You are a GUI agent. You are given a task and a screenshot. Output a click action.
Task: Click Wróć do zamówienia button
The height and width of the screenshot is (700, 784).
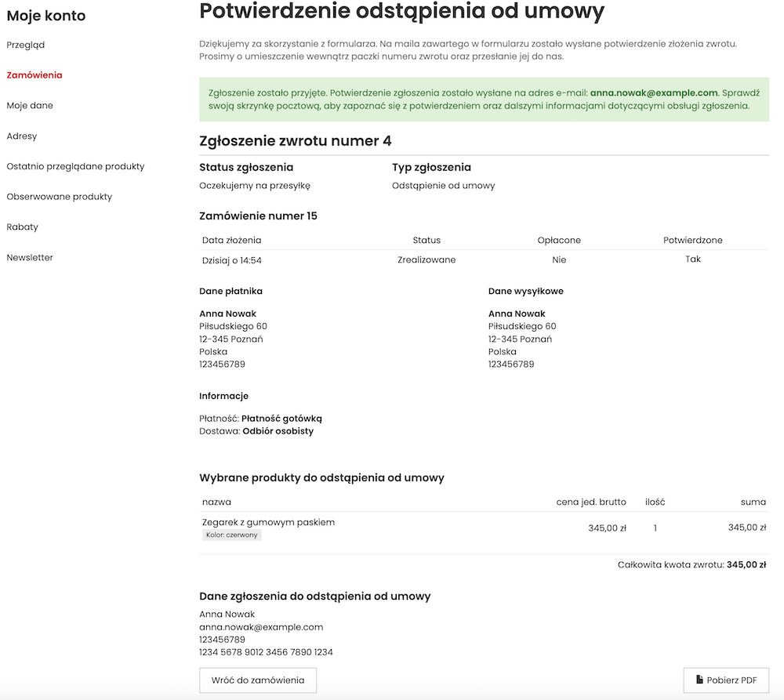(257, 680)
